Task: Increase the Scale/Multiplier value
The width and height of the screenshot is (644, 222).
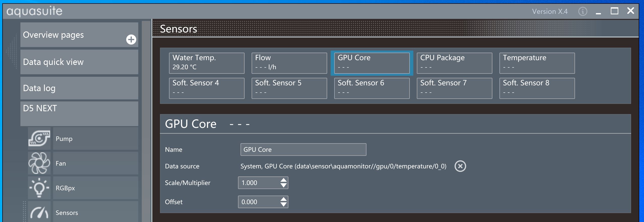Action: point(284,180)
